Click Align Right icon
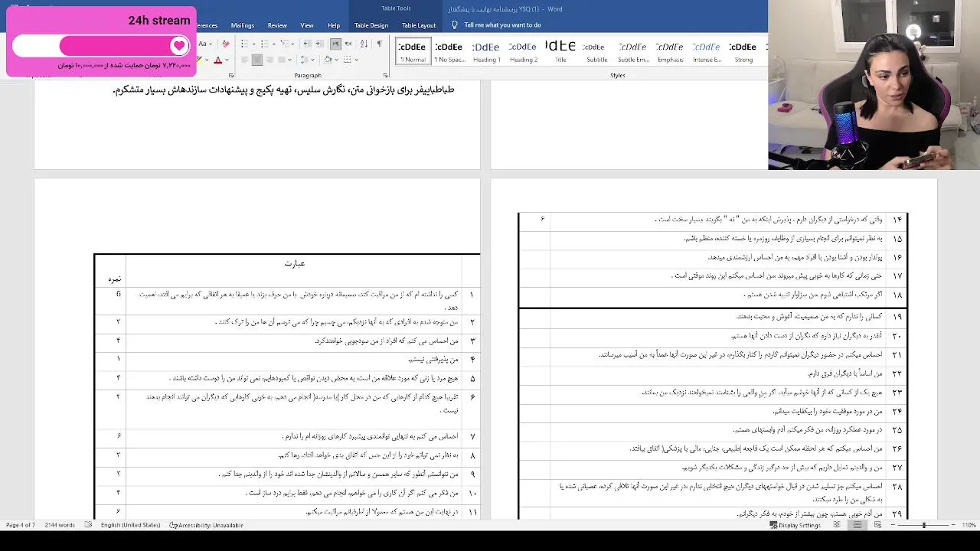980x551 pixels. [x=270, y=60]
